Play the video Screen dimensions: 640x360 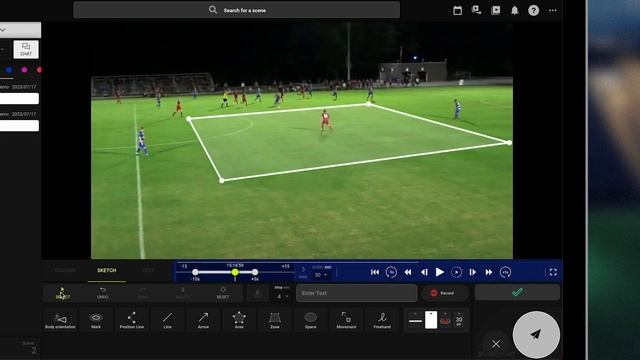point(440,272)
